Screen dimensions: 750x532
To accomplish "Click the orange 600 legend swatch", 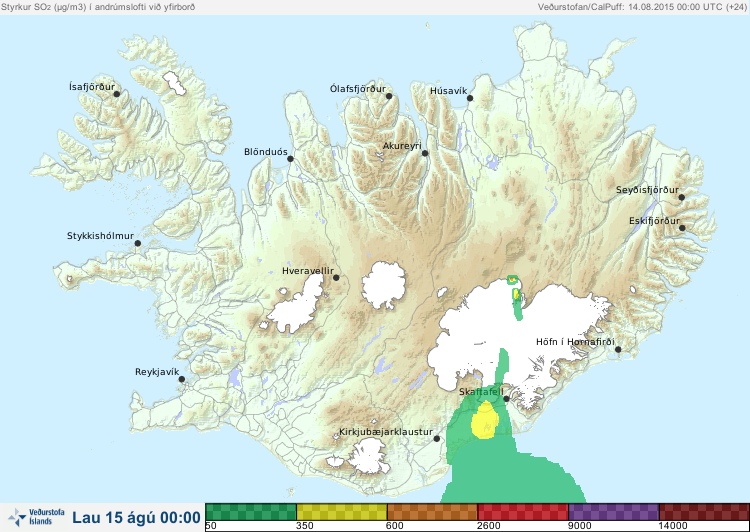I will pos(432,511).
